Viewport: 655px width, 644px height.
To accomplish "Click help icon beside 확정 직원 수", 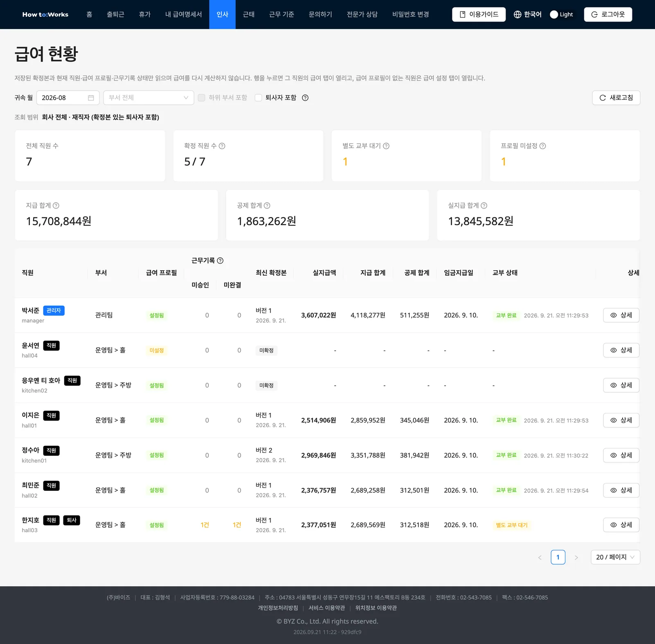I will (x=222, y=146).
